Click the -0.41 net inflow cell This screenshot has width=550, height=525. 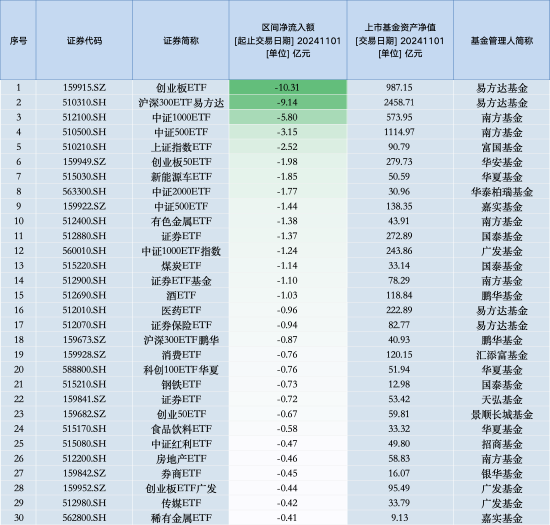[x=288, y=518]
